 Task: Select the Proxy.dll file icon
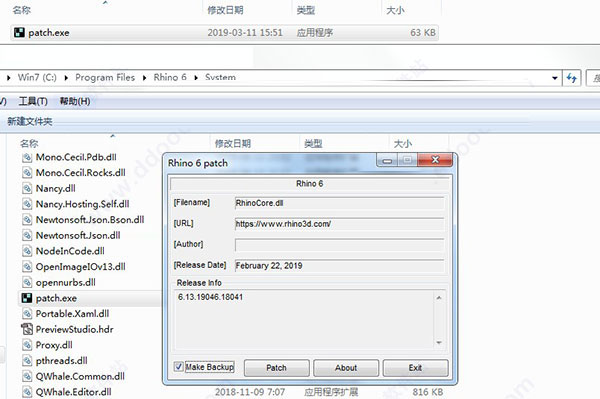tap(27, 345)
